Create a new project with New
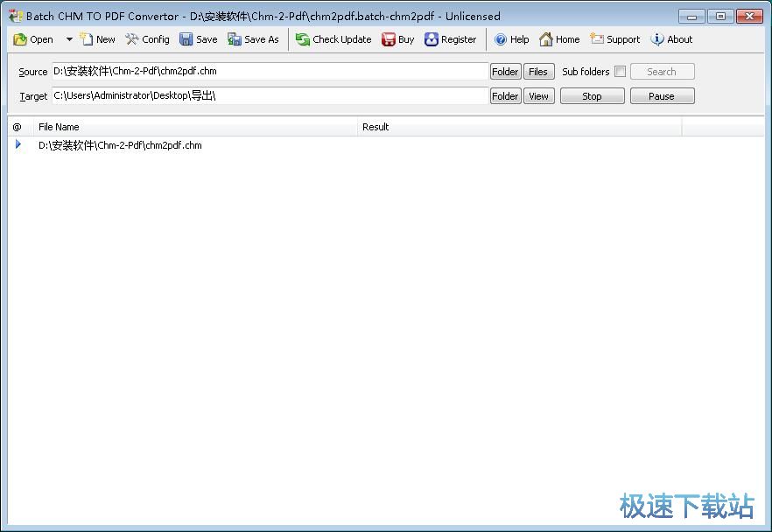Viewport: 772px width, 532px height. coord(97,39)
